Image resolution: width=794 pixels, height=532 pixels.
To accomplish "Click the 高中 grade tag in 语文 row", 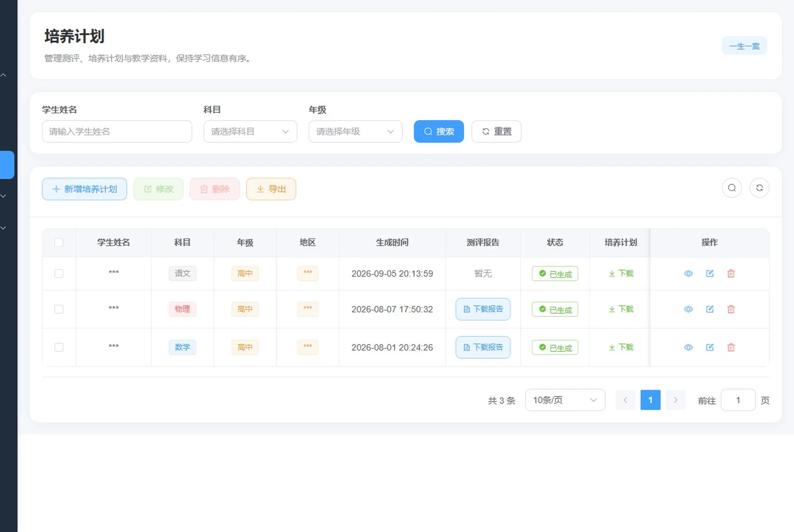I will [245, 273].
